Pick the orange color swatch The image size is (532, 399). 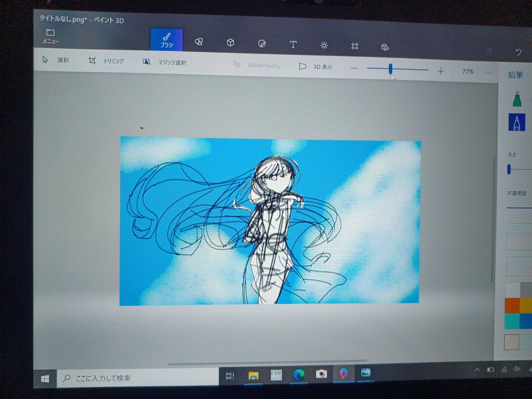[x=512, y=305]
